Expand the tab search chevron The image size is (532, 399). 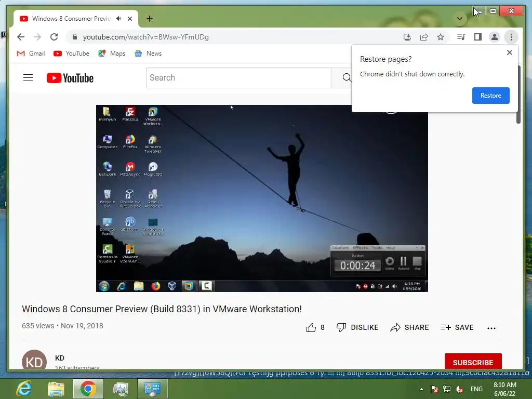click(x=460, y=19)
